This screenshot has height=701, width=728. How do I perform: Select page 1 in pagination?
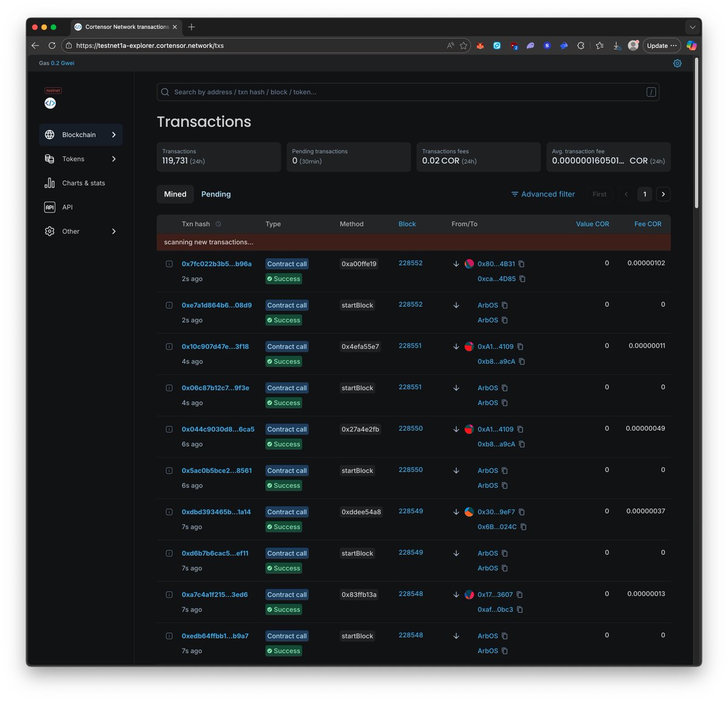pyautogui.click(x=645, y=194)
